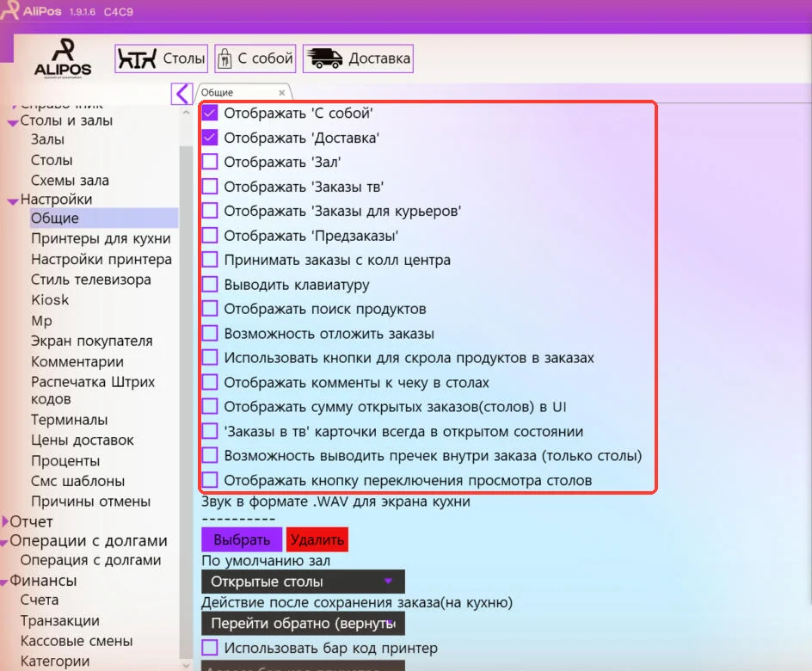
Task: Collapse the Столы и залы tree section
Action: [13, 123]
